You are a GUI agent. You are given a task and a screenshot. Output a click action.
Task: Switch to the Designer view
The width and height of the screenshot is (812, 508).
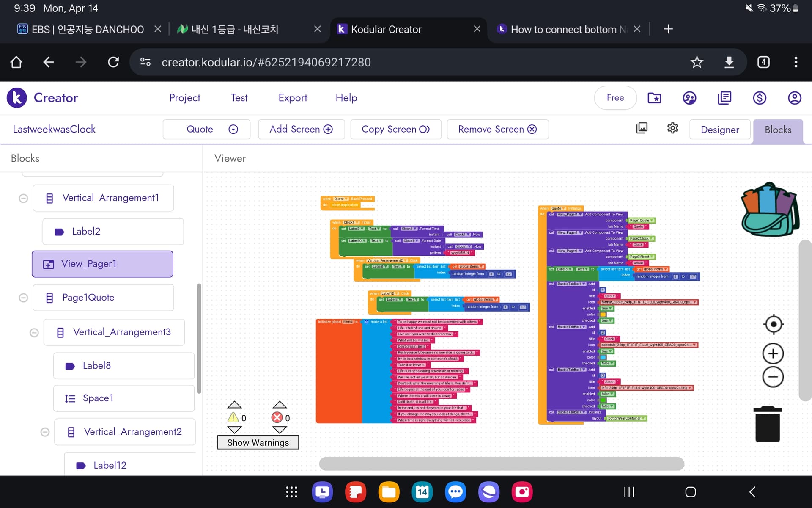[x=720, y=130]
